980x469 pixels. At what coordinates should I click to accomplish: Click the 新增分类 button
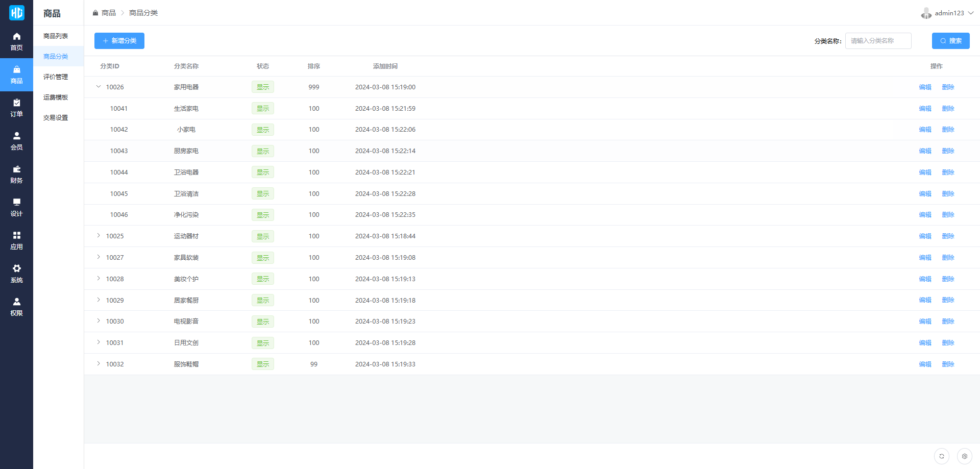(119, 41)
